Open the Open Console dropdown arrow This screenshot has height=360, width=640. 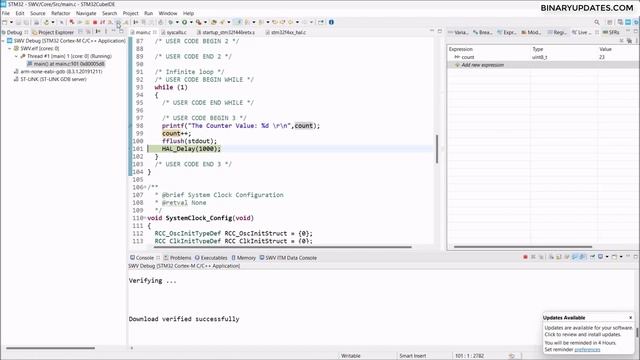coord(621,257)
